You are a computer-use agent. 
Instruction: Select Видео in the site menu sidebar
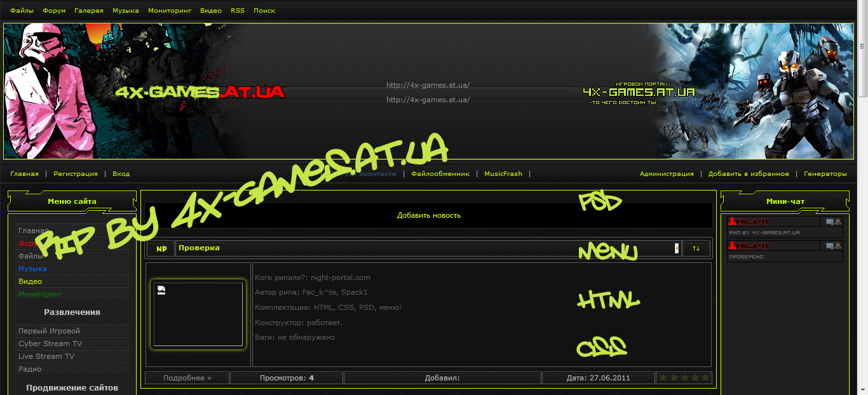tap(30, 281)
